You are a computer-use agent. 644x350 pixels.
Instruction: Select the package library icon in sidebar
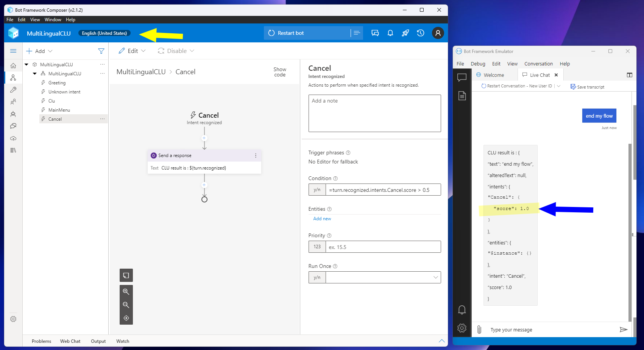(x=13, y=150)
